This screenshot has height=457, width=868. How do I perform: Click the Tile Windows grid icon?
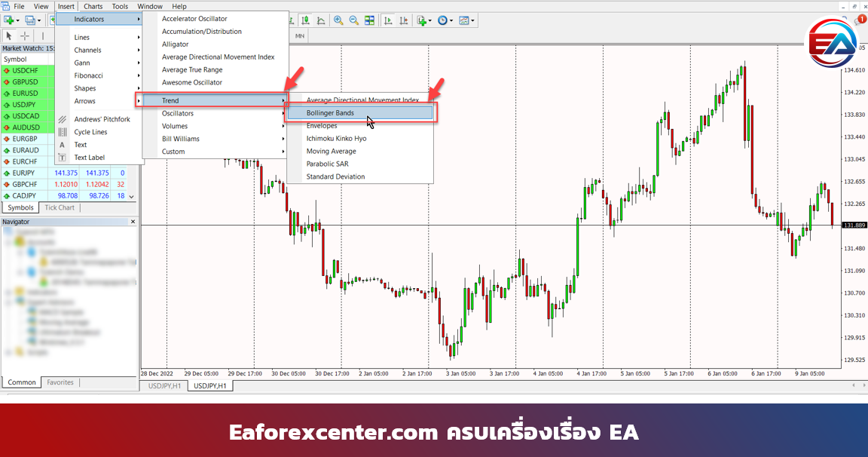coord(369,20)
